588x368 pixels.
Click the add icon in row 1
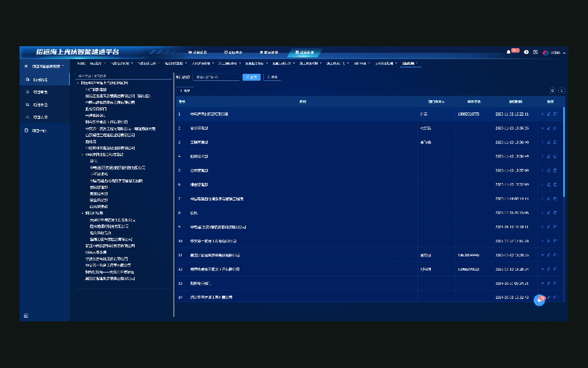pos(543,114)
